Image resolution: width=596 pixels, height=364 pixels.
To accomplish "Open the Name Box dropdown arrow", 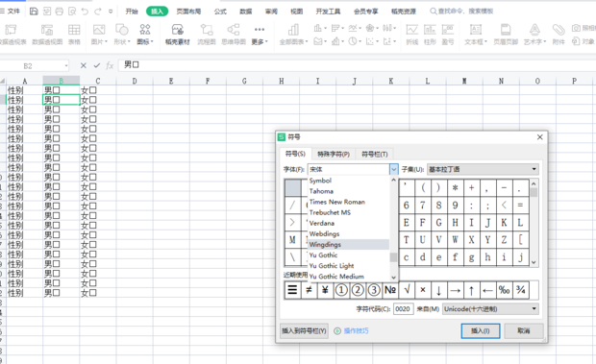I will [66, 66].
